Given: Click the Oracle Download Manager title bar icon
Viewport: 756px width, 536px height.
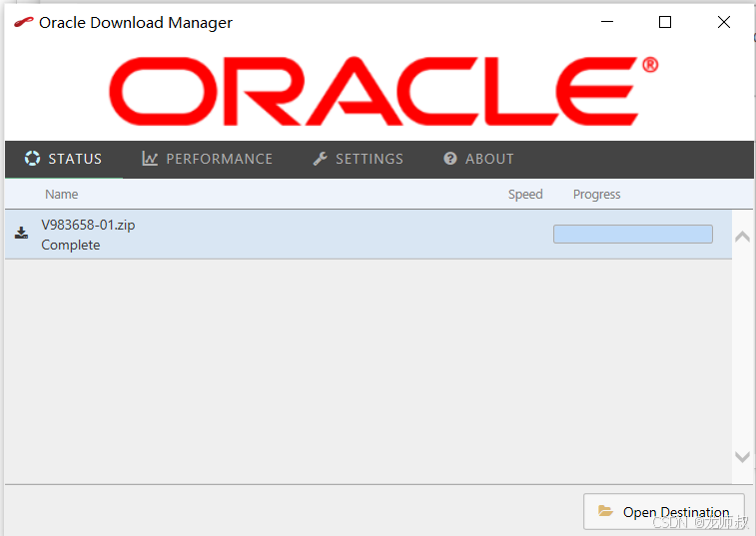Looking at the screenshot, I should [x=24, y=22].
